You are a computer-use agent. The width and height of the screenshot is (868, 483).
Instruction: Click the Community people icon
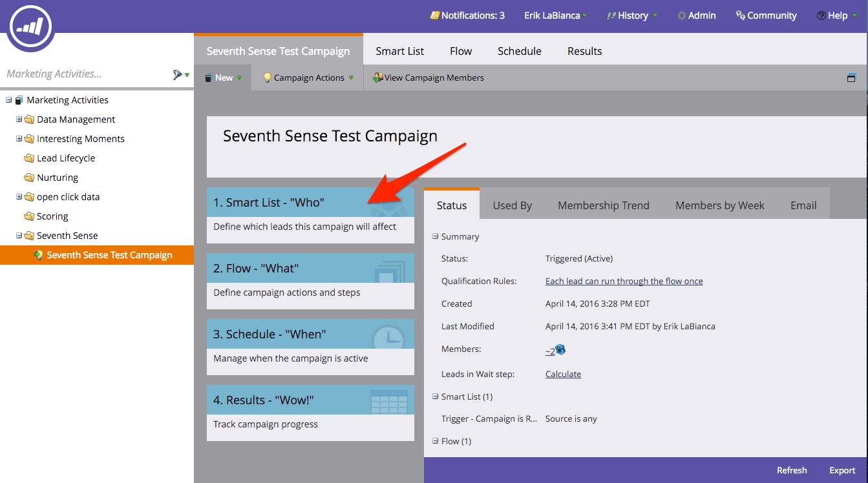point(740,15)
